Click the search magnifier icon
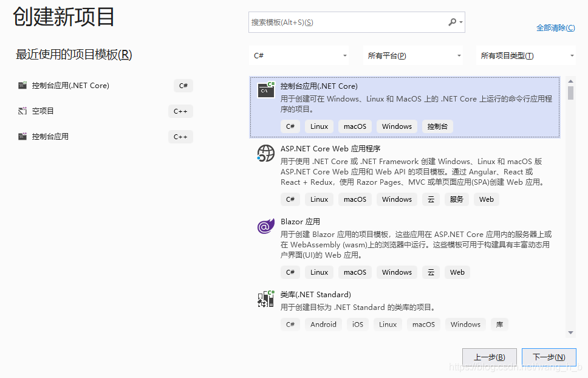The width and height of the screenshot is (588, 378). pos(453,22)
